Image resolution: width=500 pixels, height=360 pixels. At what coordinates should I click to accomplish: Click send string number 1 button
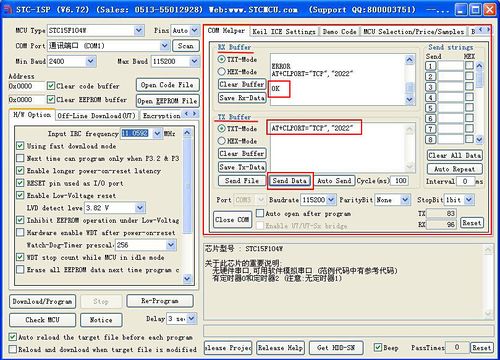pyautogui.click(x=430, y=66)
